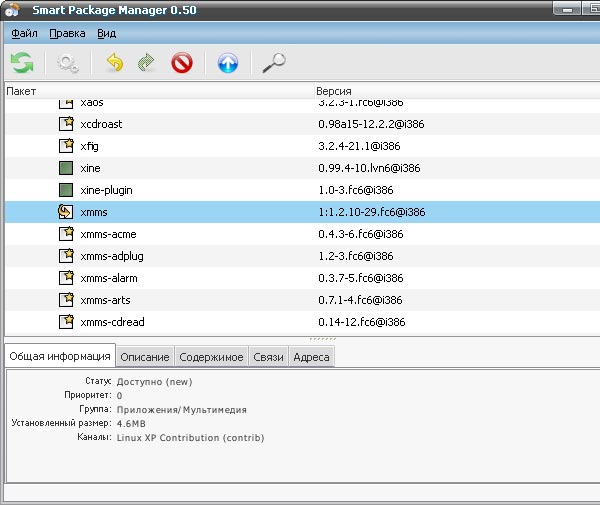Screen dimensions: 600x505
Task: Click version 0.98a15-12.2.2@i386
Action: [x=371, y=124]
